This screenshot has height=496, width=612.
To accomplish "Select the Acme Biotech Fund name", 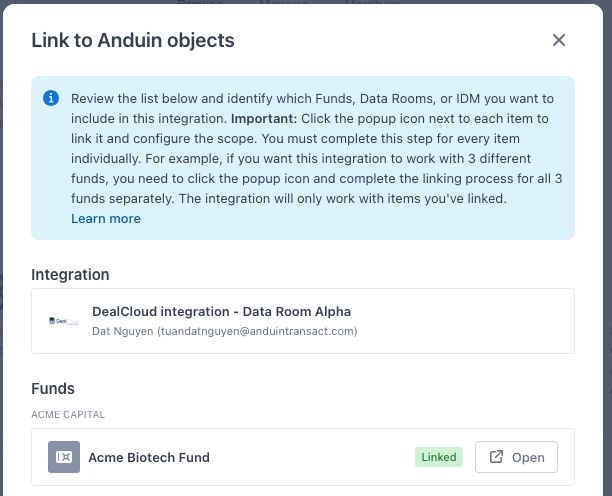I will click(149, 457).
